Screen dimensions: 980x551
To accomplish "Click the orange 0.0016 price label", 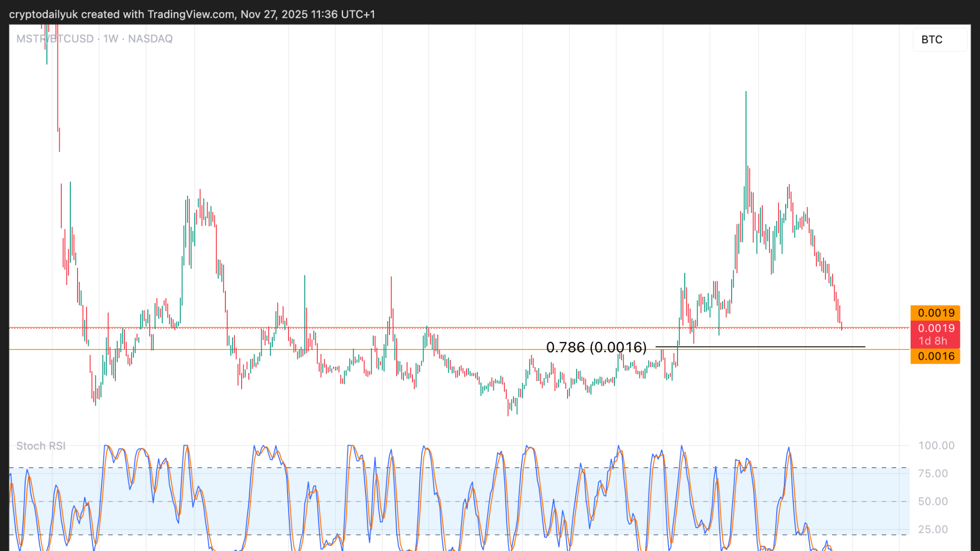I will [935, 356].
